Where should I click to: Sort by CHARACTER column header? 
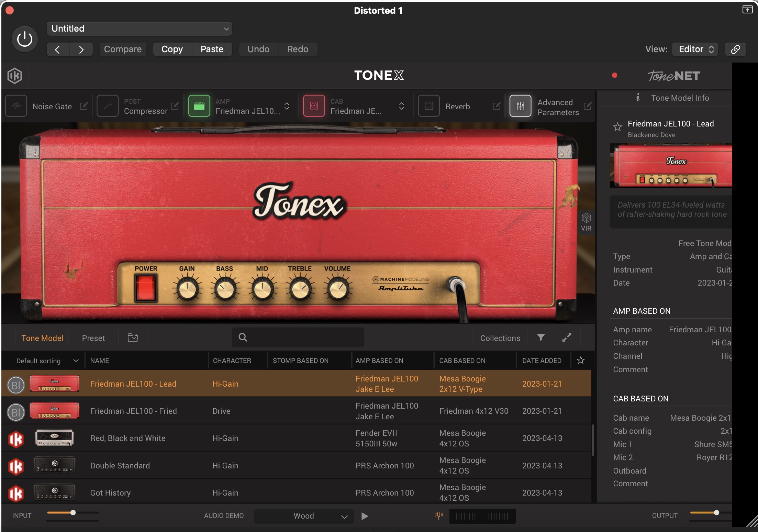(x=232, y=361)
